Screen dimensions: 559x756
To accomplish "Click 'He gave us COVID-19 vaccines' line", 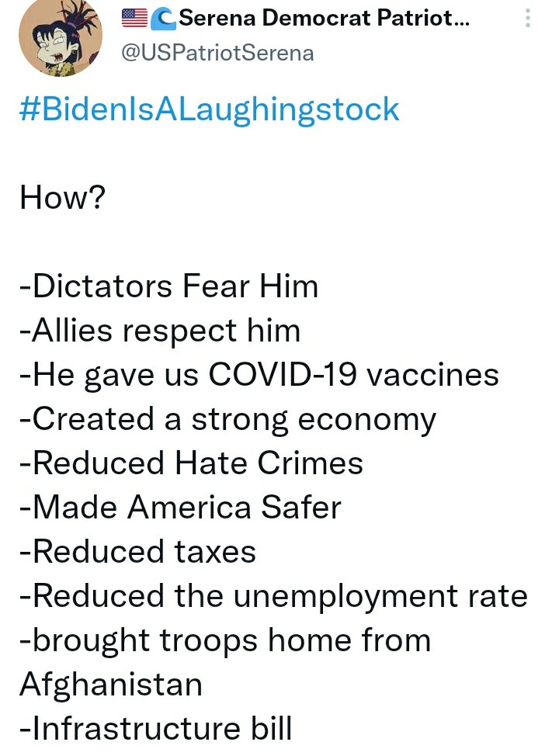I will pyautogui.click(x=259, y=375).
